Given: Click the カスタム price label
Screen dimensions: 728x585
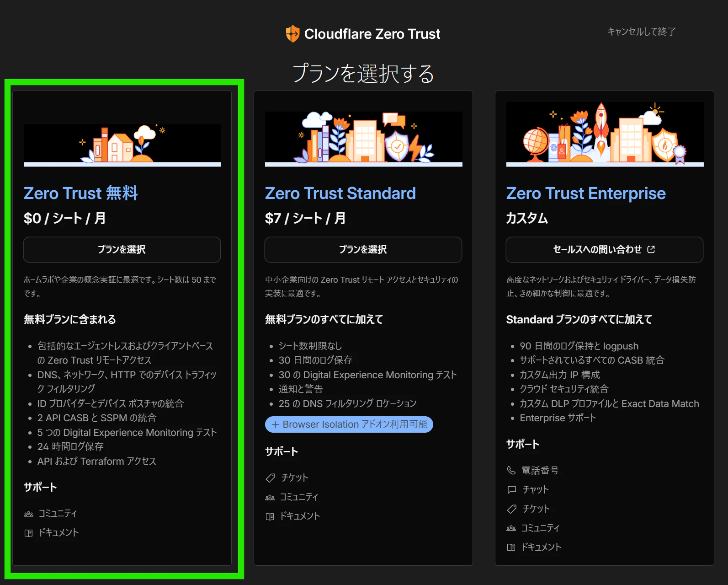Looking at the screenshot, I should (x=527, y=219).
